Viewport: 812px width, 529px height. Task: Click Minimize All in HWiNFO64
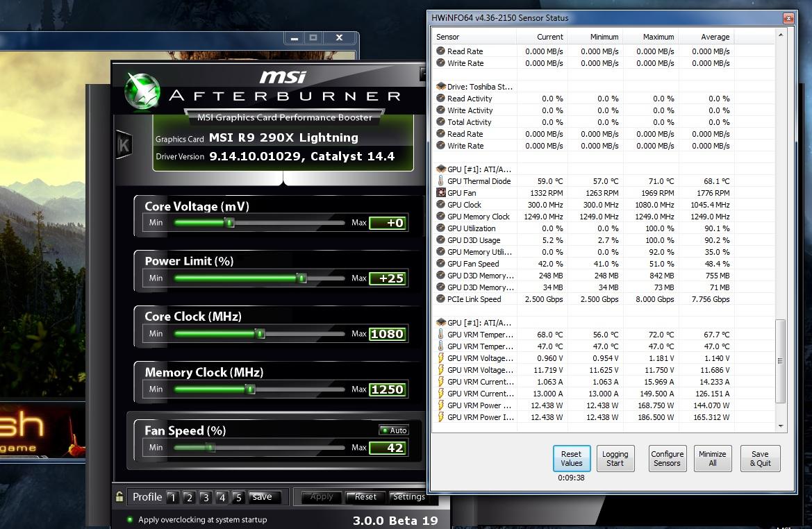[x=713, y=459]
